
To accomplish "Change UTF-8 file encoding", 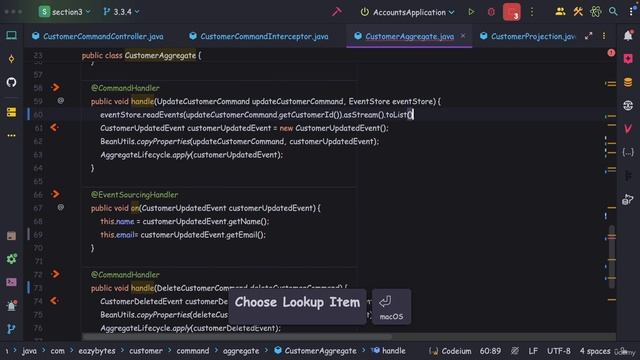I will click(558, 351).
